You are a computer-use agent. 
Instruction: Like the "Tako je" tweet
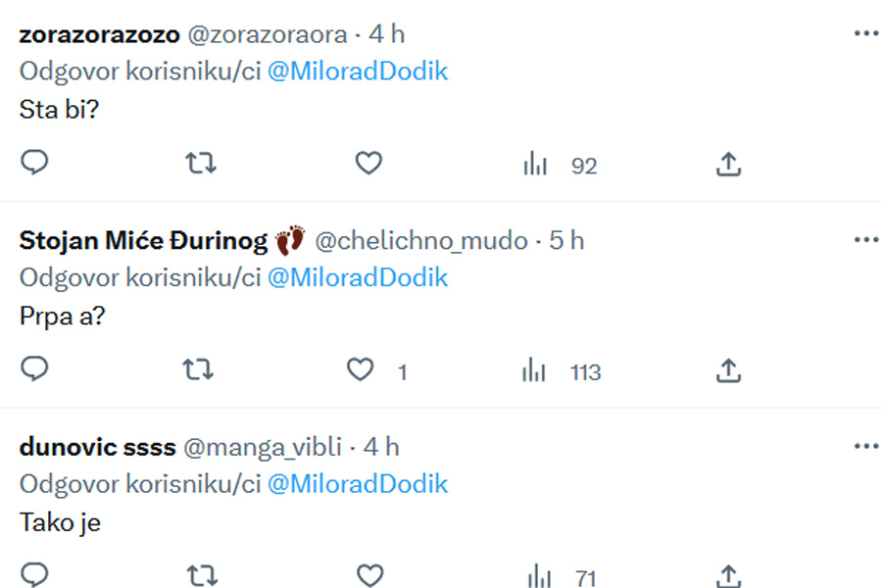pyautogui.click(x=370, y=575)
